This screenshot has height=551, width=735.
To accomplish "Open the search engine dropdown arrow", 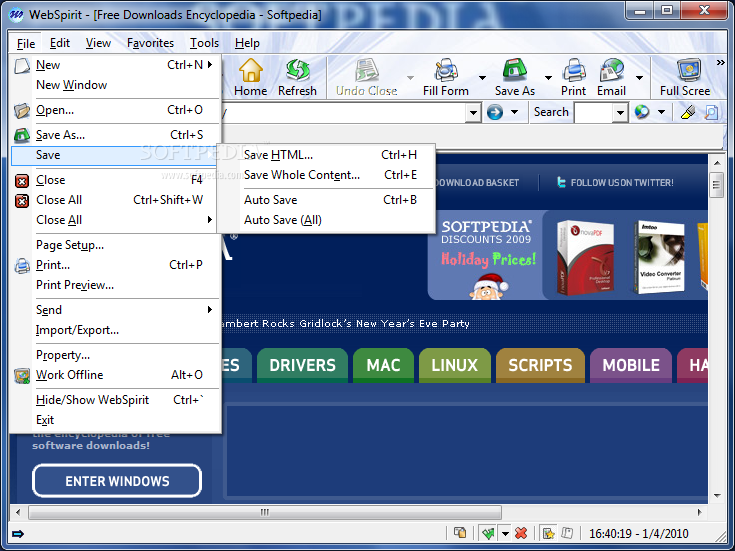I will tap(661, 112).
